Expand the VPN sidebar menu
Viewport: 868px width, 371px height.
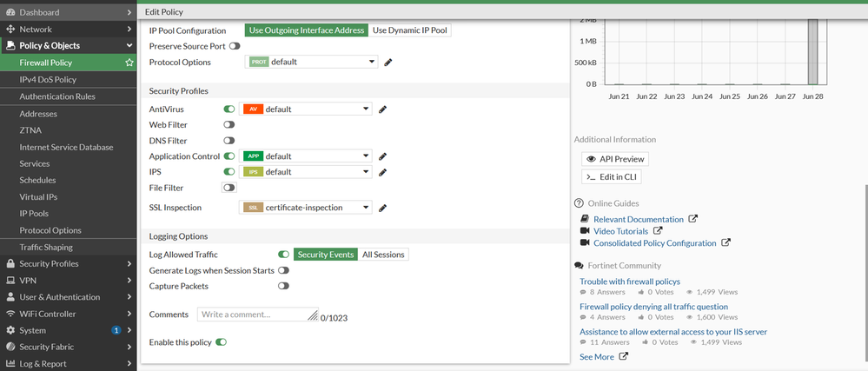tap(68, 281)
